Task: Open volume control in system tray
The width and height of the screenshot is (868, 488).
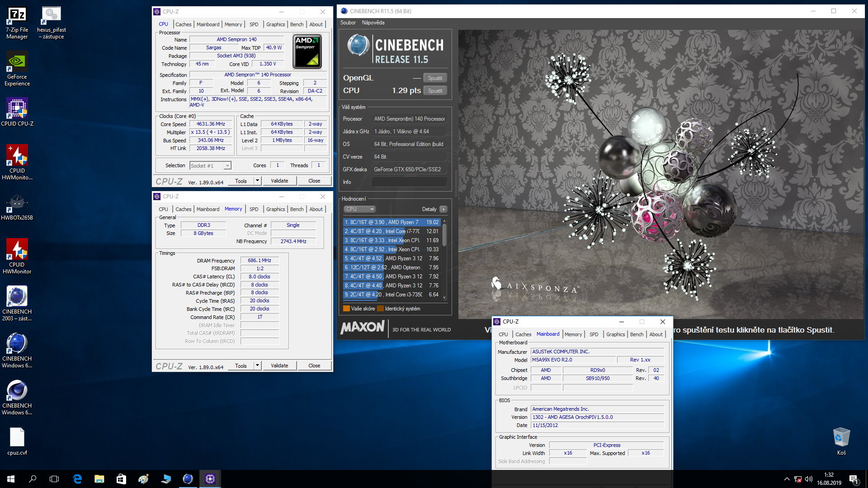Action: pos(809,479)
